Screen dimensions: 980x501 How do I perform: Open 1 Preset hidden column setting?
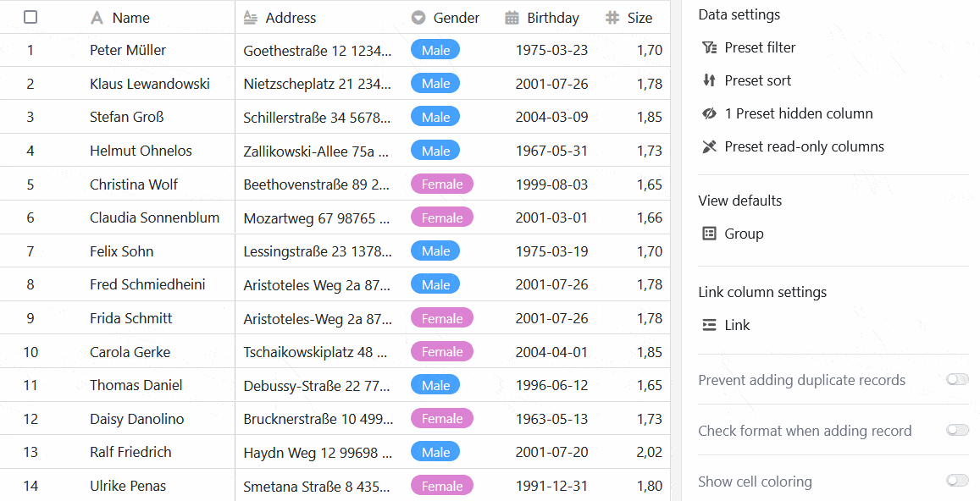pos(799,113)
